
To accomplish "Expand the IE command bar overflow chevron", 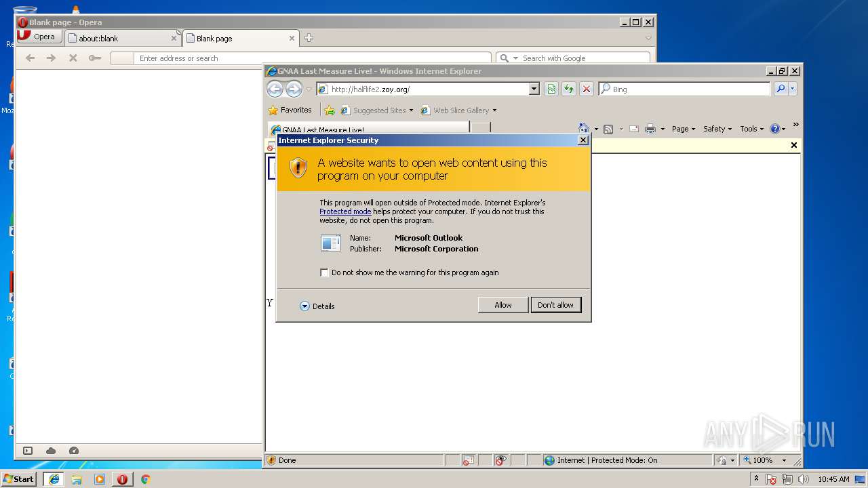I will pos(795,125).
